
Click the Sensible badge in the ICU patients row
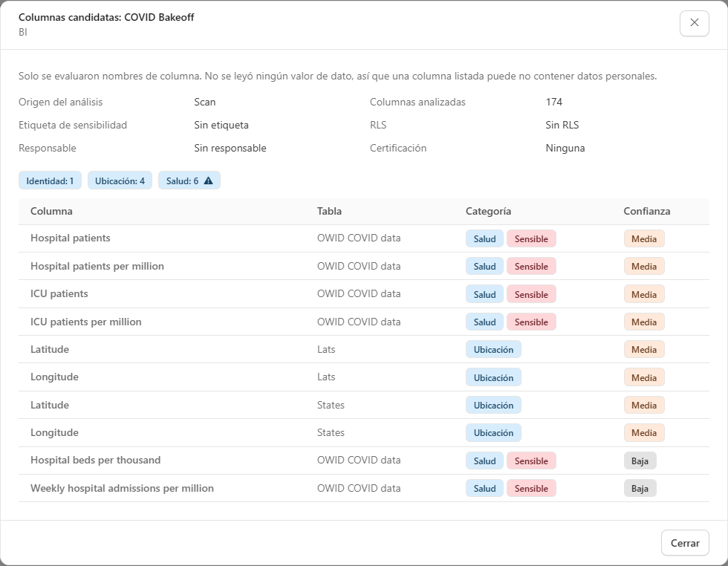(531, 294)
